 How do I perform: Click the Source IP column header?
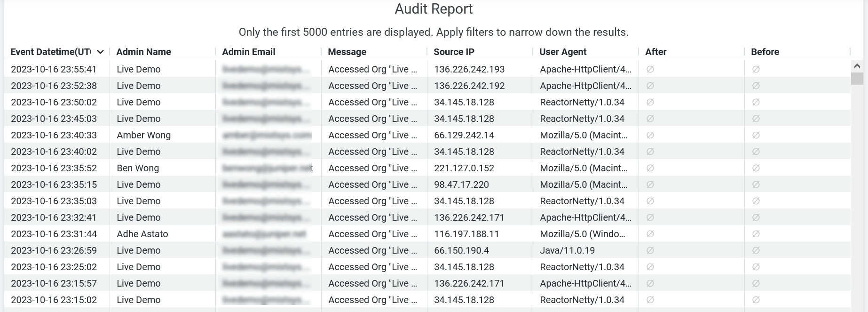coord(454,52)
